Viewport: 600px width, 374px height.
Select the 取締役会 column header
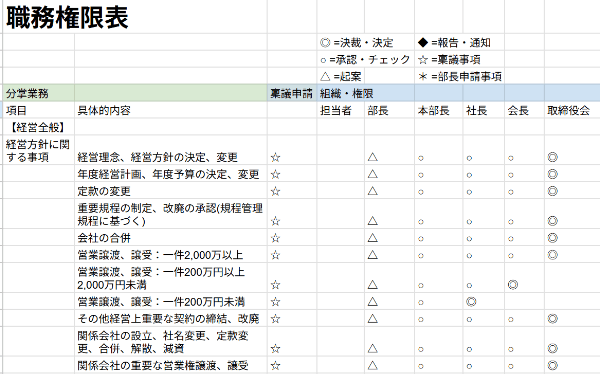pyautogui.click(x=572, y=110)
